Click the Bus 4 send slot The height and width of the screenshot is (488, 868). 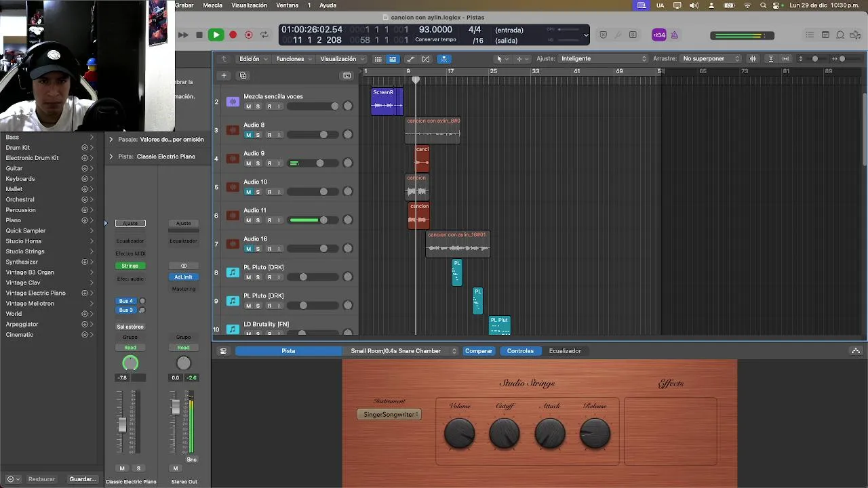click(x=126, y=301)
